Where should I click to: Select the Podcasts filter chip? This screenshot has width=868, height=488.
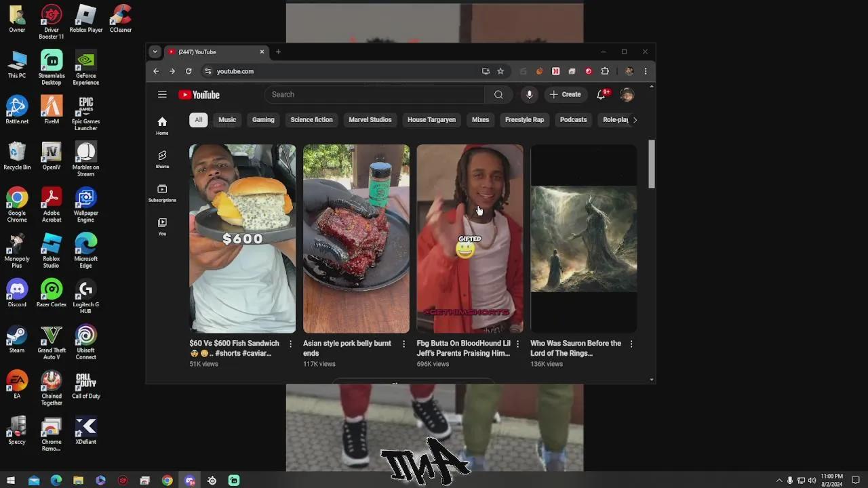point(573,120)
